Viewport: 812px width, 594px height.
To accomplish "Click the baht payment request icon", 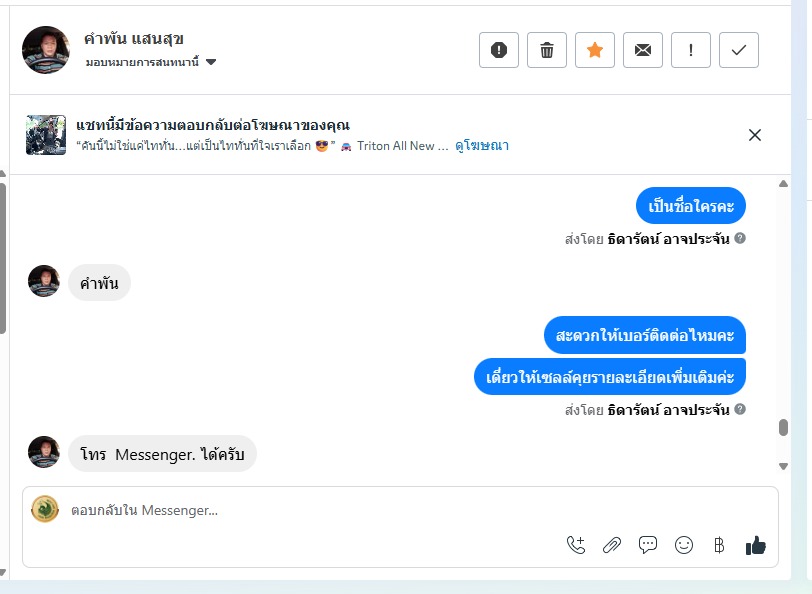I will (x=719, y=545).
